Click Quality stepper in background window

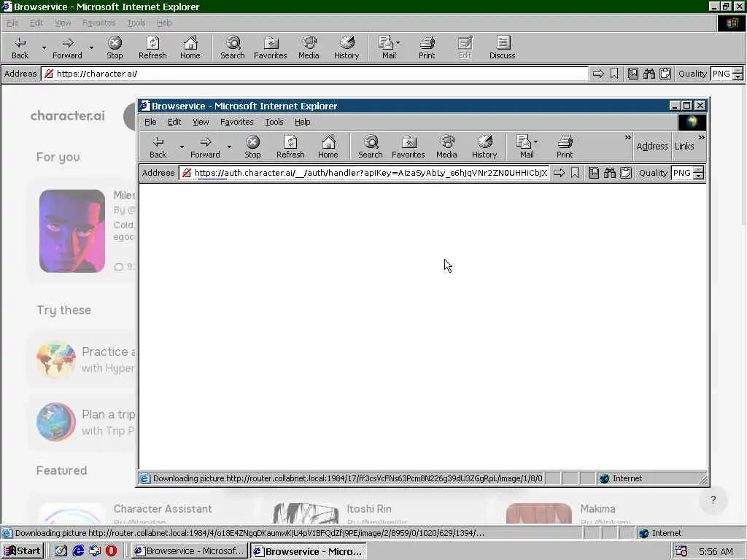(738, 74)
